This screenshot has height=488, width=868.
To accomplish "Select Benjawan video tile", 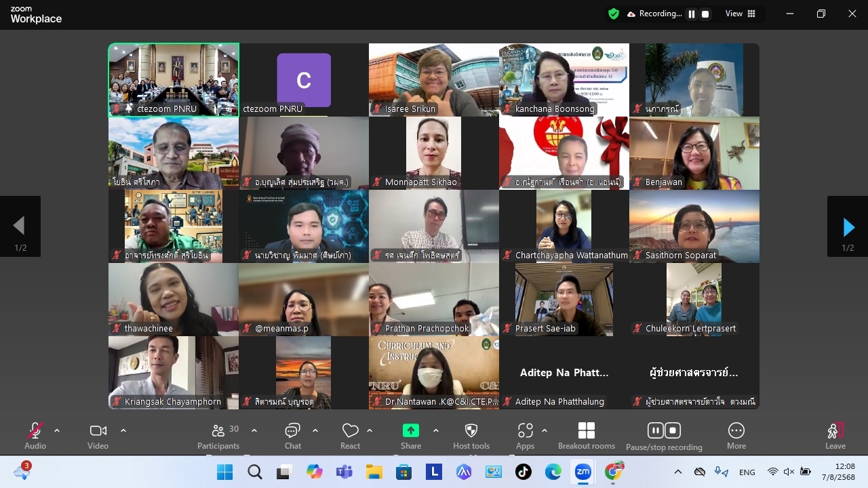I will pos(694,153).
